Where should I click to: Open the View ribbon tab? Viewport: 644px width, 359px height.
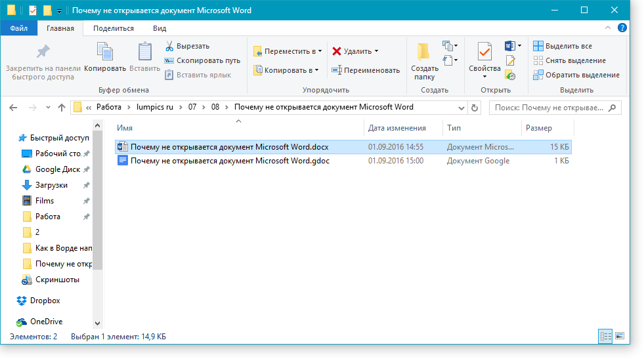click(159, 28)
